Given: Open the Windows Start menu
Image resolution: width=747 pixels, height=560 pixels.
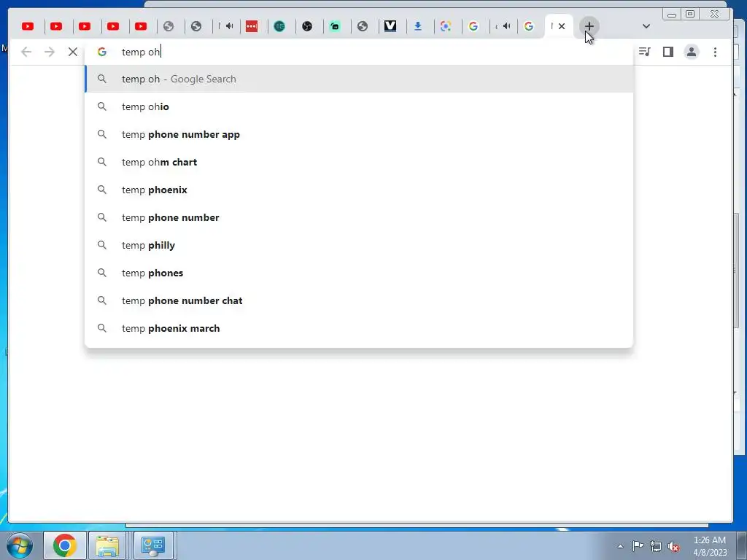Looking at the screenshot, I should click(20, 545).
